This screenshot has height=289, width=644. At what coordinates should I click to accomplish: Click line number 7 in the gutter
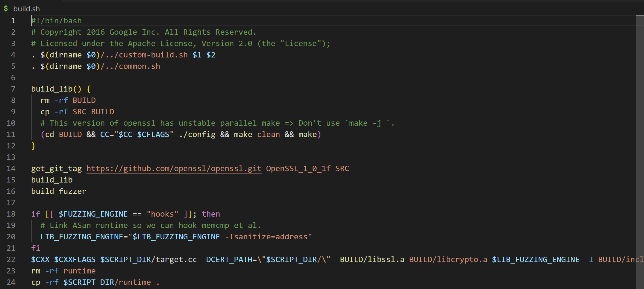pyautogui.click(x=13, y=89)
